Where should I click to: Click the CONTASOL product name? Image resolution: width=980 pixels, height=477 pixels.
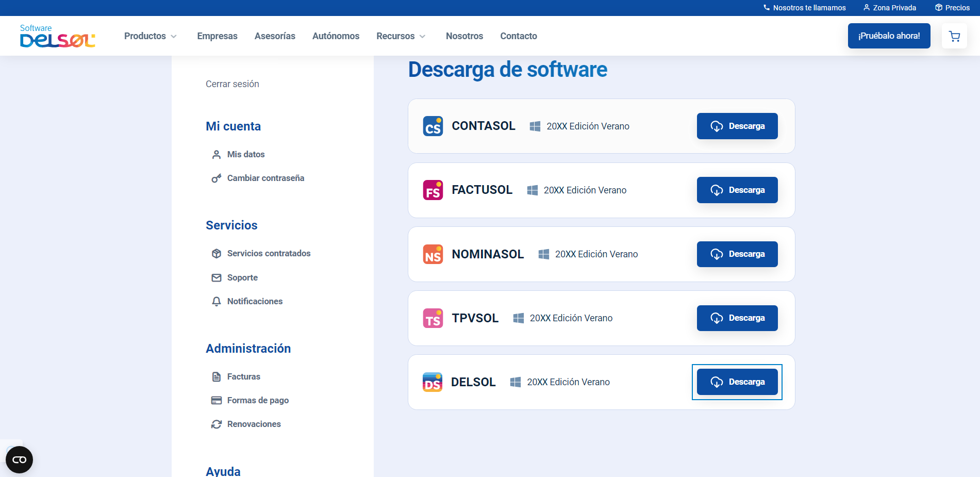click(x=484, y=126)
